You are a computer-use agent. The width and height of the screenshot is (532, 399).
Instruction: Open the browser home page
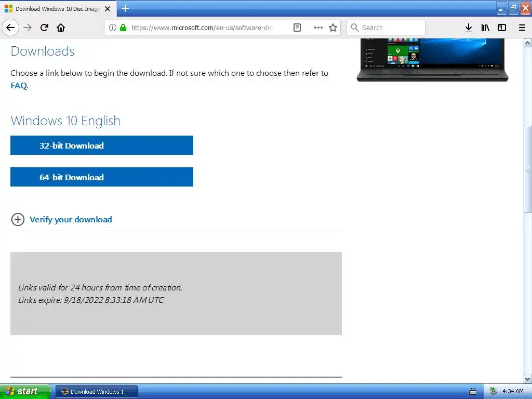pos(61,28)
